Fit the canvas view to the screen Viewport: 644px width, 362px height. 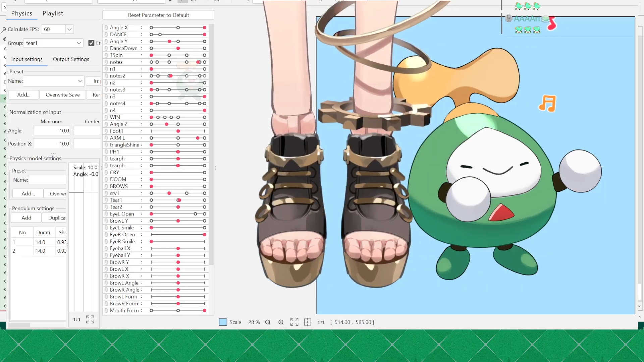point(294,322)
